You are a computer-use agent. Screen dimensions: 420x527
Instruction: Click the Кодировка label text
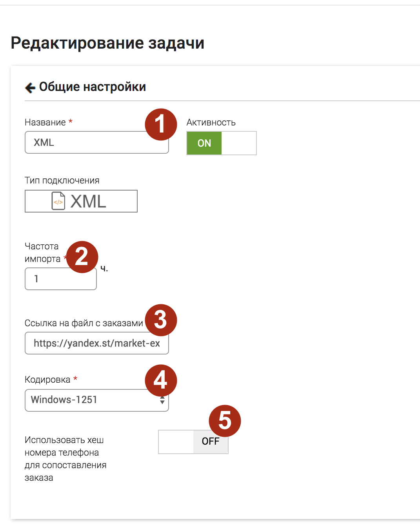(47, 380)
